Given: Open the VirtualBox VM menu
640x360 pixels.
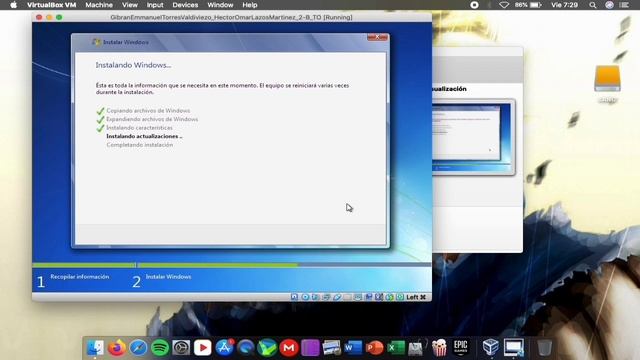Looking at the screenshot, I should [51, 5].
